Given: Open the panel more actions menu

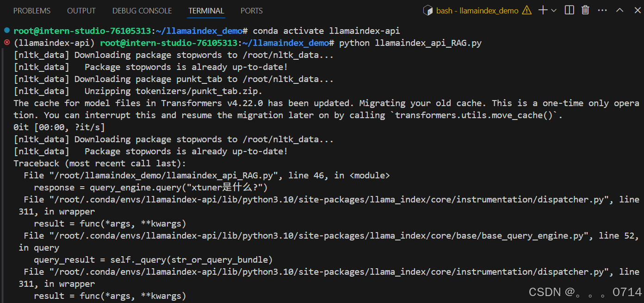Looking at the screenshot, I should point(602,10).
